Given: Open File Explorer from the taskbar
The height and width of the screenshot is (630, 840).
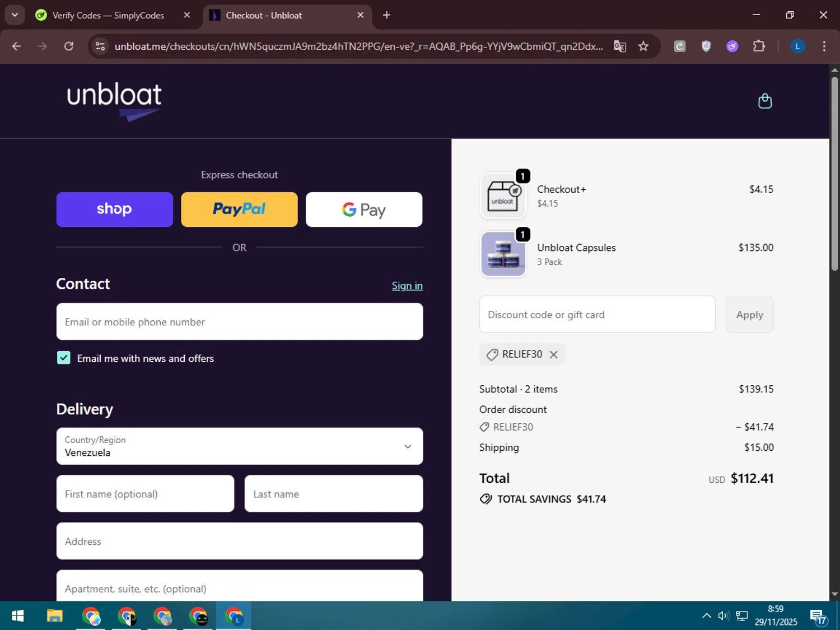Looking at the screenshot, I should pyautogui.click(x=54, y=616).
